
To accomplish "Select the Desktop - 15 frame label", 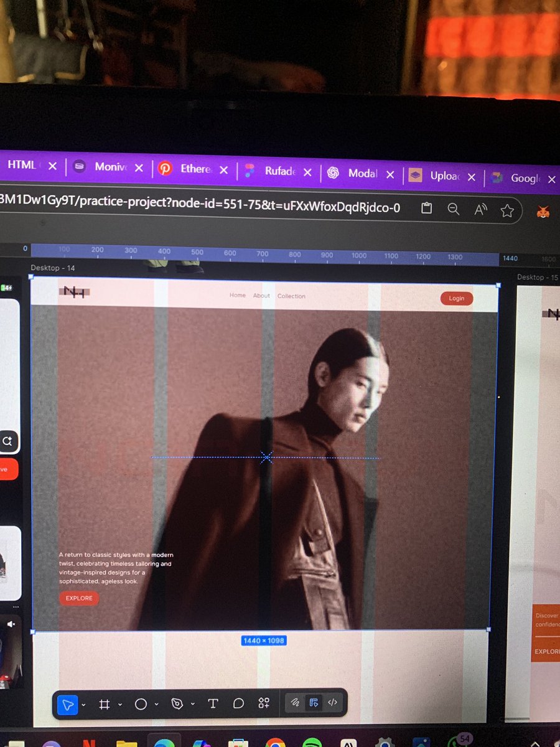I will 538,277.
